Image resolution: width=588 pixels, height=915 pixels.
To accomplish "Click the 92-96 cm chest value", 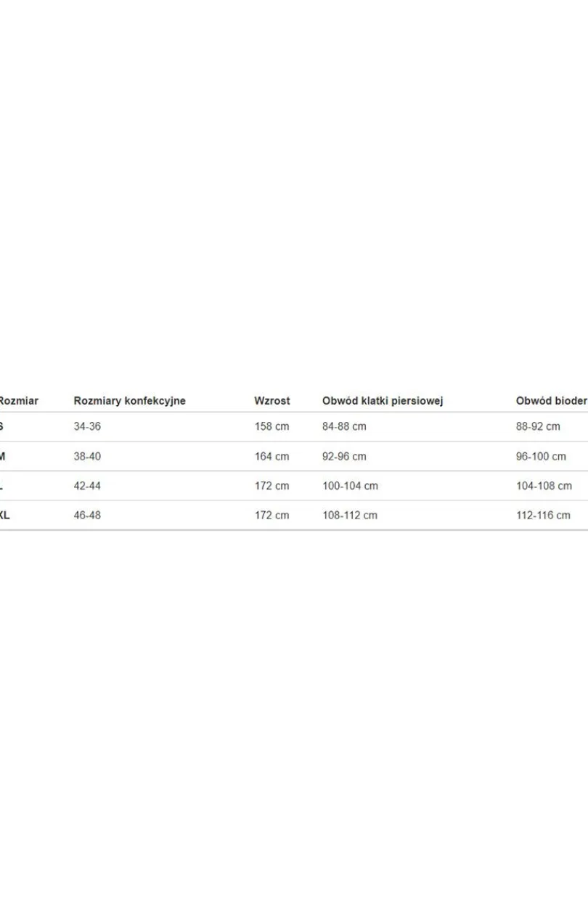I will tap(344, 457).
